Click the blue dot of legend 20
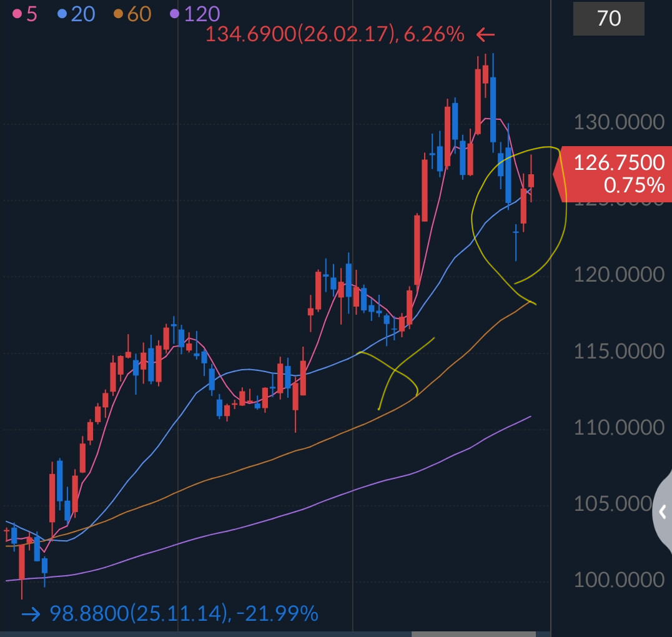Image resolution: width=672 pixels, height=637 pixels. pyautogui.click(x=62, y=14)
